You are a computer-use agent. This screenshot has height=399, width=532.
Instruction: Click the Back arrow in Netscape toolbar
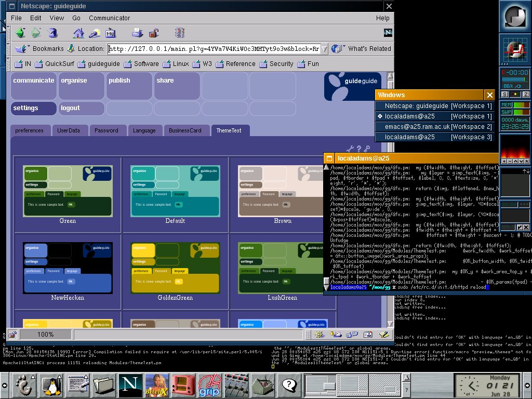(20, 33)
